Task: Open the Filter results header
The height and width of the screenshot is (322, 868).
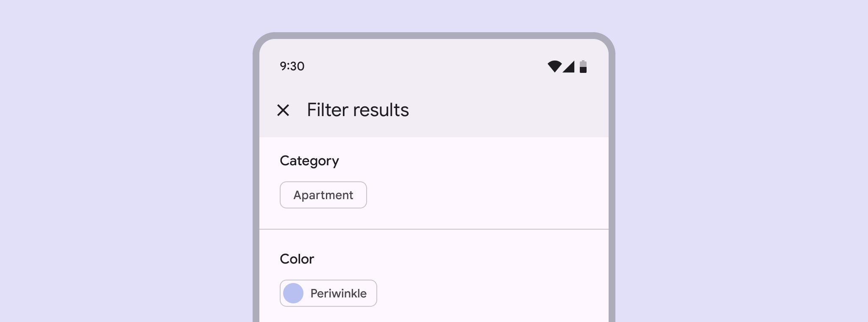Action: pyautogui.click(x=357, y=110)
